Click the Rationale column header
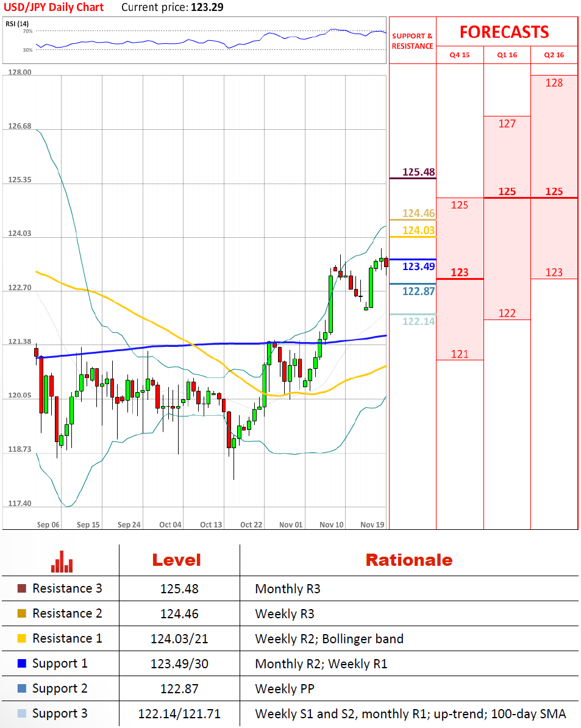The image size is (581, 728). click(409, 560)
